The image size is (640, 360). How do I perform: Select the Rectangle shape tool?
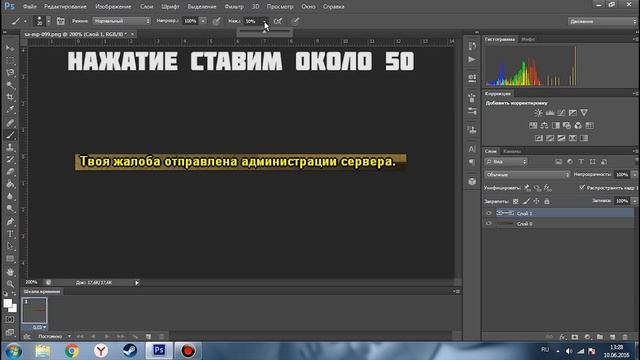(10, 259)
